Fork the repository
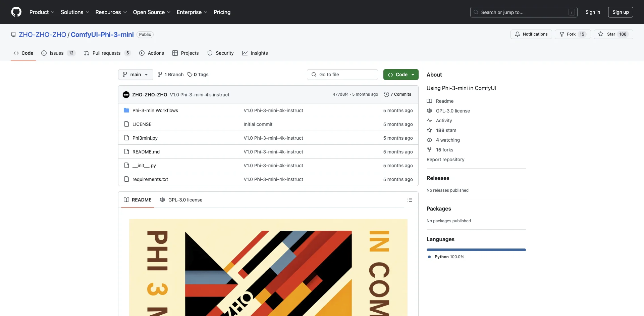The width and height of the screenshot is (644, 316). pos(573,34)
